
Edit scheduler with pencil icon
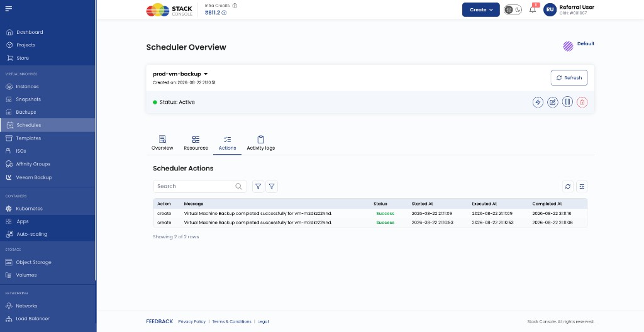(553, 102)
